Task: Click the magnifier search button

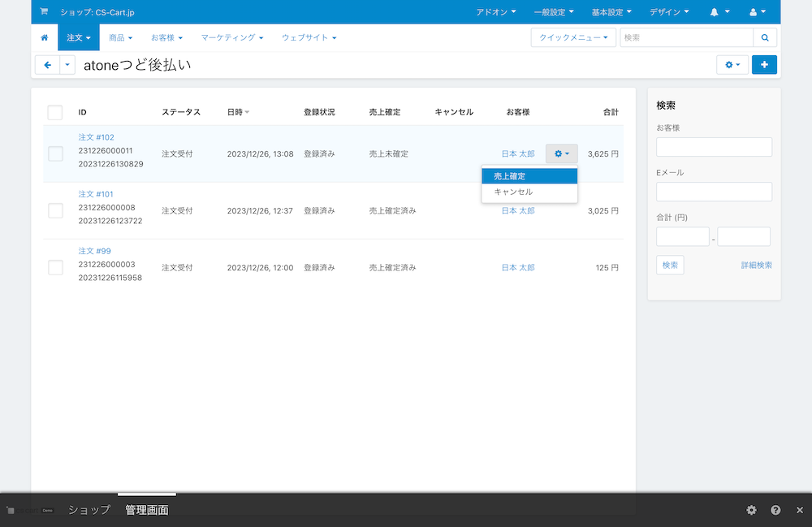Action: (x=765, y=38)
